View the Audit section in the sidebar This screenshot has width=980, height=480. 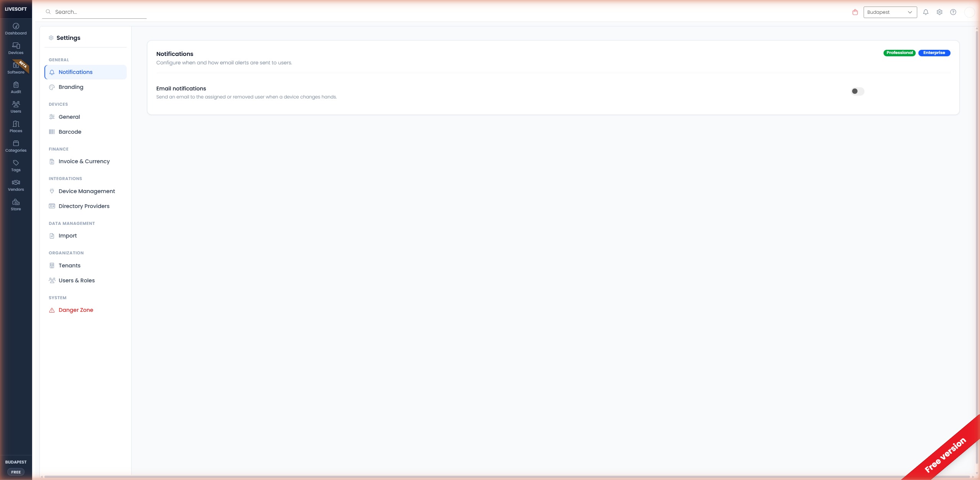16,87
